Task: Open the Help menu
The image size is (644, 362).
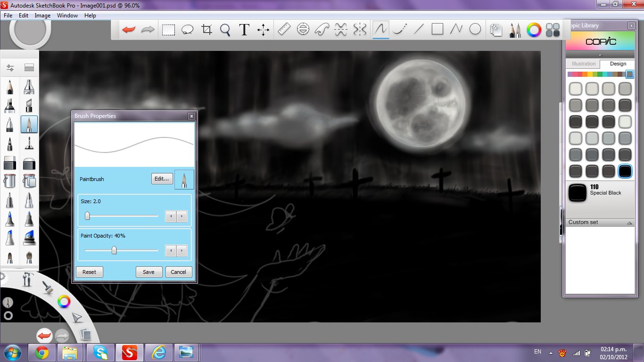Action: click(x=90, y=16)
